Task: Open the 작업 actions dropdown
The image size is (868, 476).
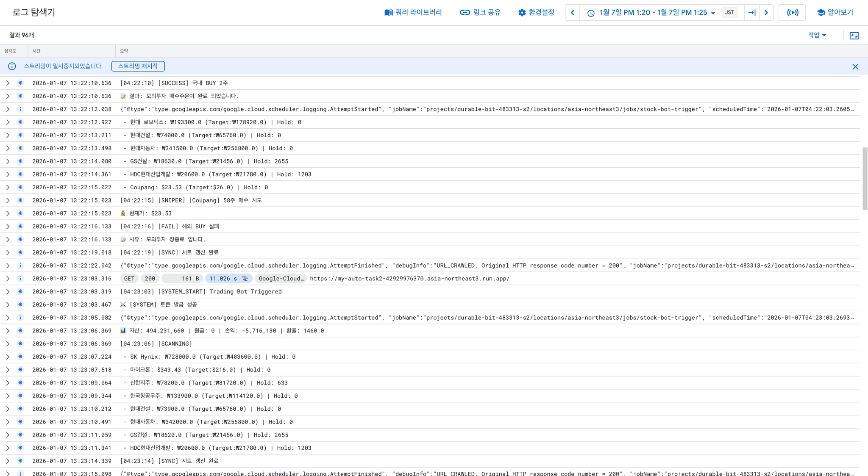Action: coord(817,35)
